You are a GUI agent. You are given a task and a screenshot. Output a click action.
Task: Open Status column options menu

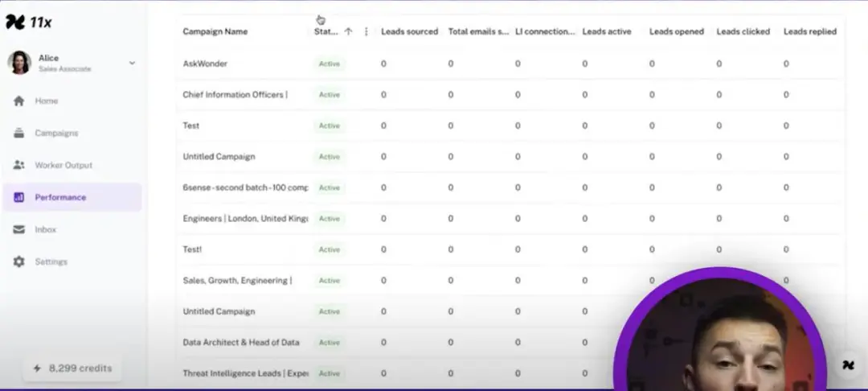(366, 31)
